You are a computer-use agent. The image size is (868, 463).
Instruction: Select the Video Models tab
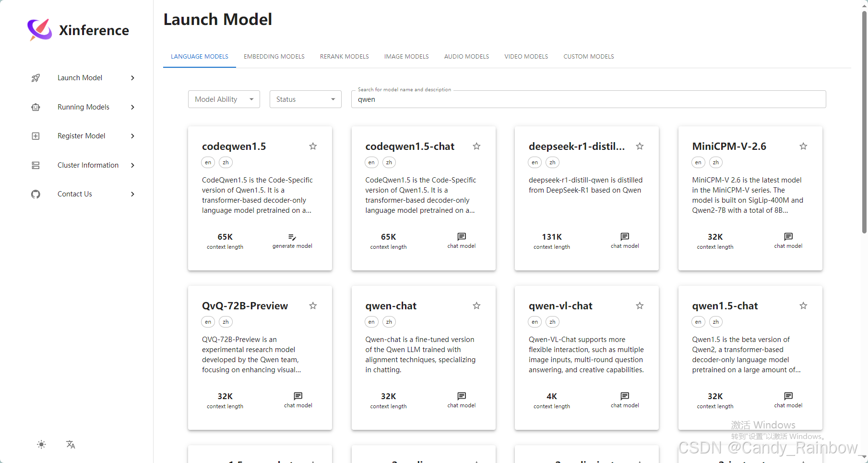[x=526, y=57]
